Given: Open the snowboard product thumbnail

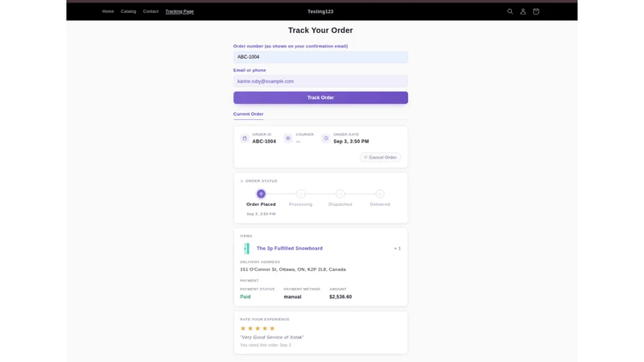Looking at the screenshot, I should (246, 249).
